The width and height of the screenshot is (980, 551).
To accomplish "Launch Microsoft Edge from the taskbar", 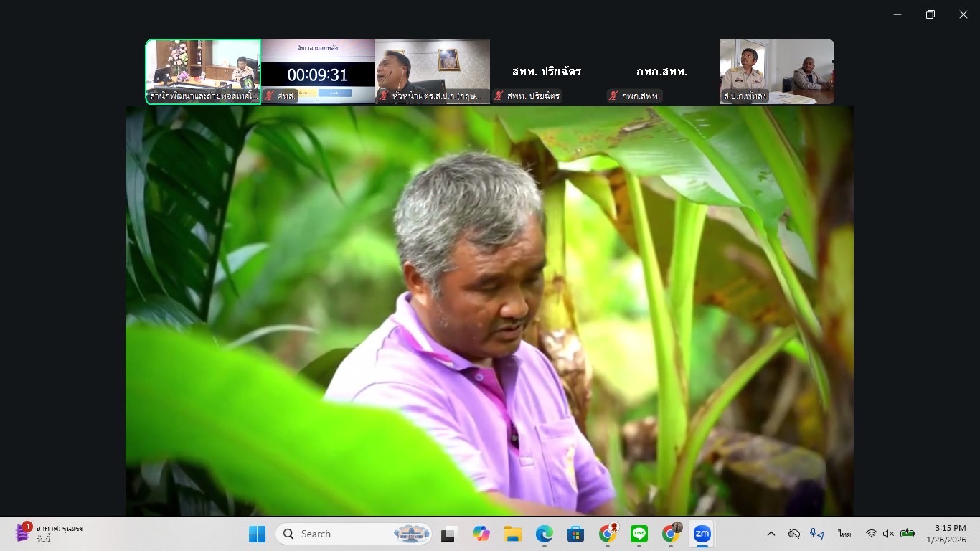I will tap(544, 534).
